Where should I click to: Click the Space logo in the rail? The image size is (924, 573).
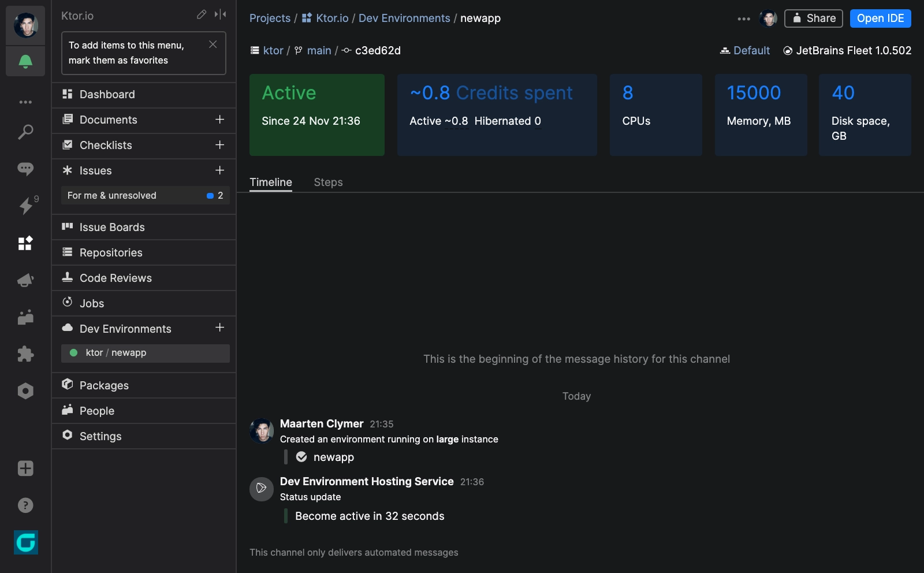[x=26, y=542]
